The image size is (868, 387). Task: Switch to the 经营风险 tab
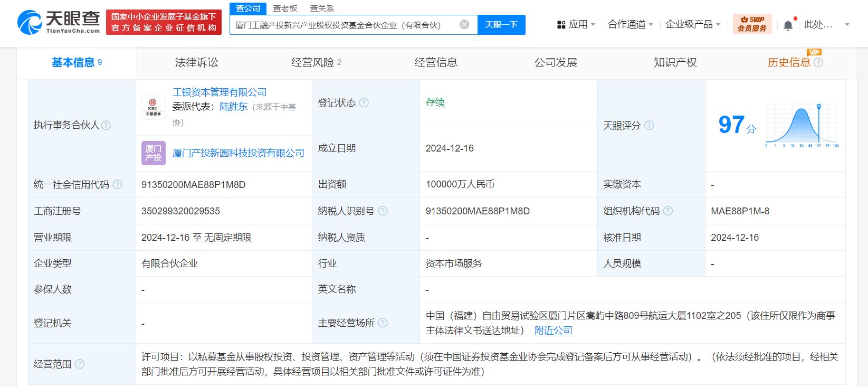point(316,62)
